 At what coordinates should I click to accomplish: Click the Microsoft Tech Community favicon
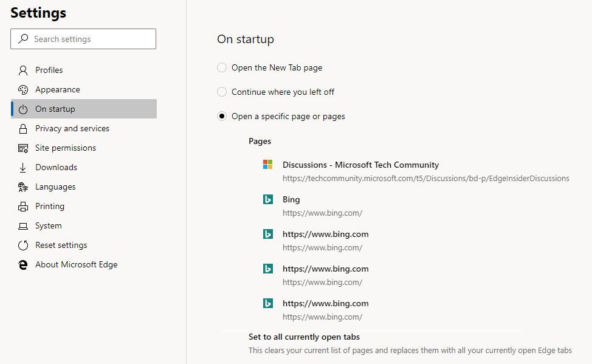267,164
